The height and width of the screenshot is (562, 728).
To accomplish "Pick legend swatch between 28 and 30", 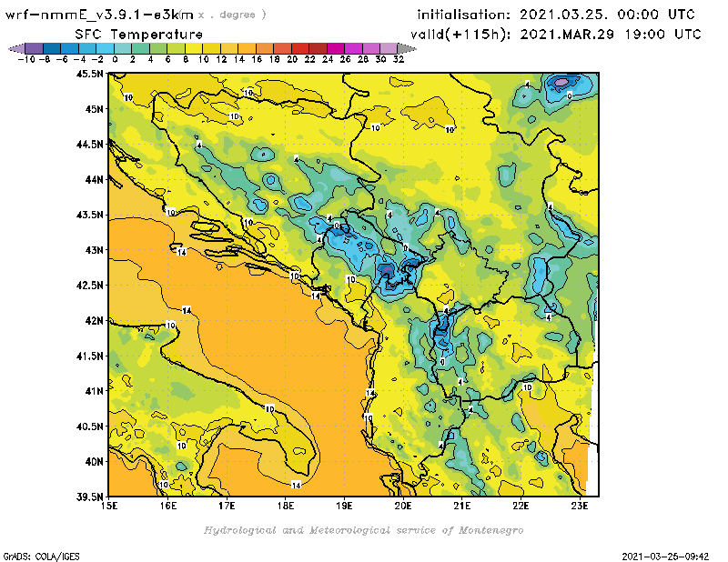I will pyautogui.click(x=370, y=48).
